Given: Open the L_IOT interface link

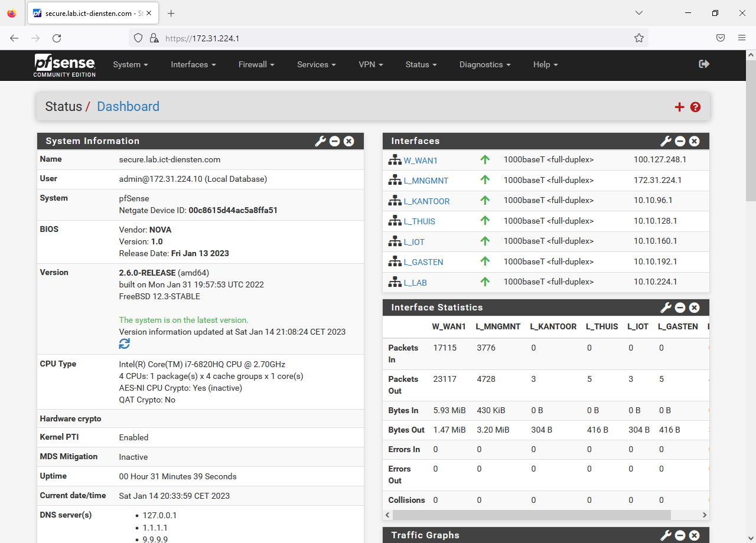Looking at the screenshot, I should coord(414,242).
